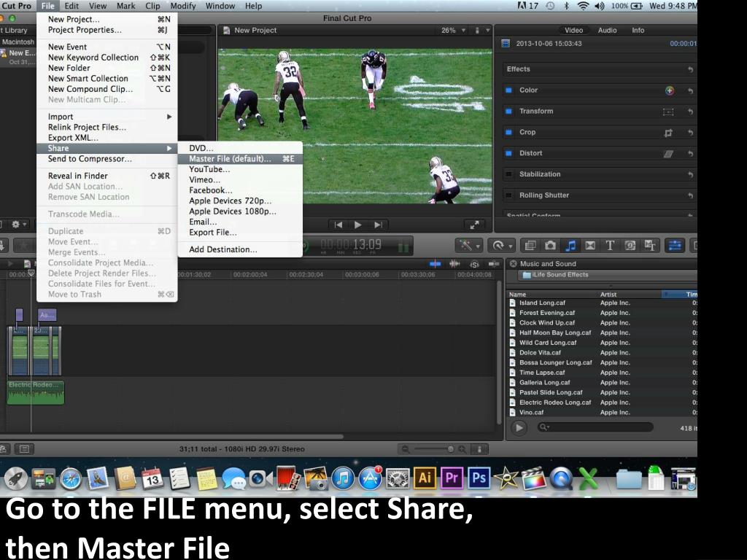Open the Retime pop-up menu

pos(502,245)
